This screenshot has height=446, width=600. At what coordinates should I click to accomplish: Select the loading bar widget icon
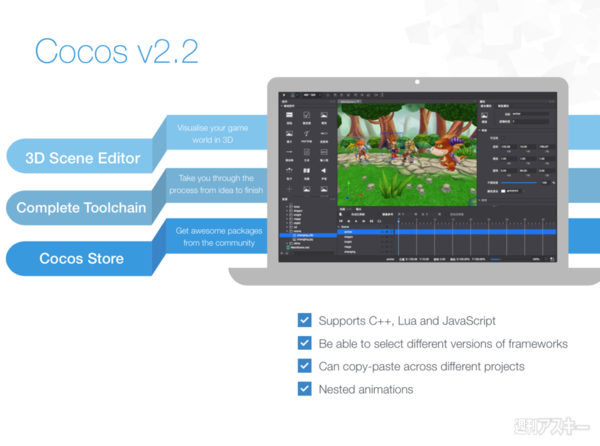click(x=324, y=133)
